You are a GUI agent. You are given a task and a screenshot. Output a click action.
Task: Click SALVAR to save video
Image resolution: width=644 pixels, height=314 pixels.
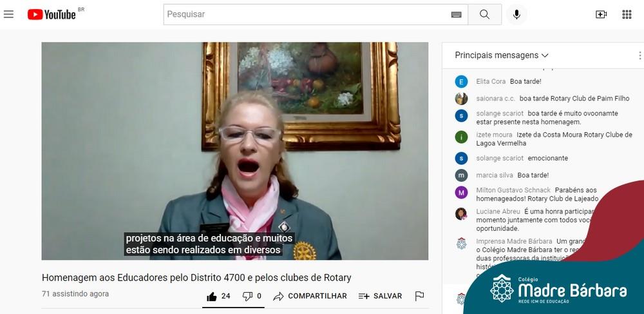[381, 296]
